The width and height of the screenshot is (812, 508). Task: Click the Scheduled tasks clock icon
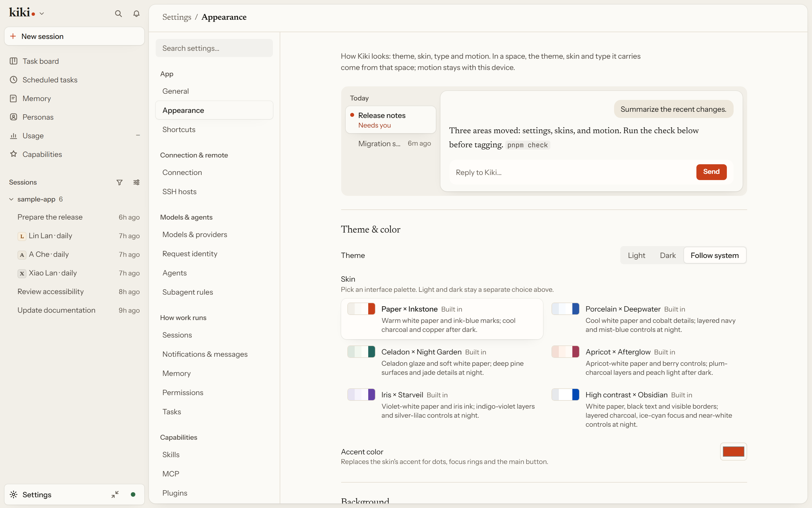tap(14, 80)
